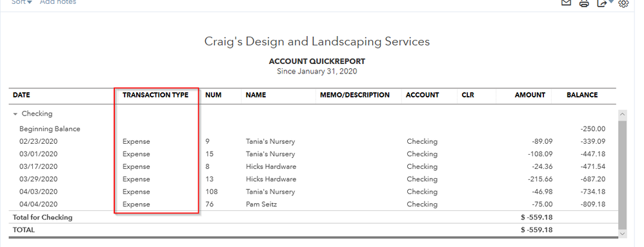Click Tania's Nursery on the 02/23/2020 row
Viewport: 644px width, 247px height.
pos(270,141)
